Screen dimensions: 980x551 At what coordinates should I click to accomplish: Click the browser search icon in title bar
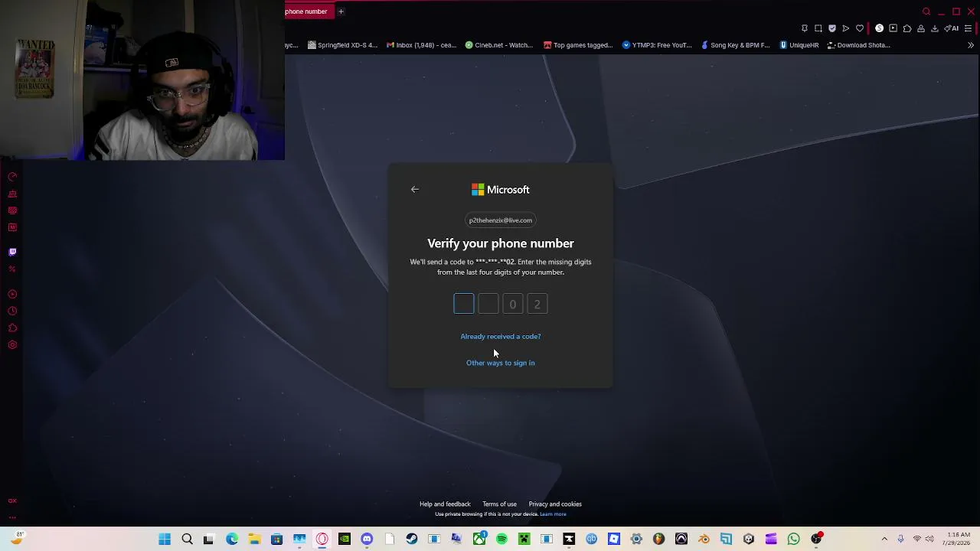pos(926,11)
